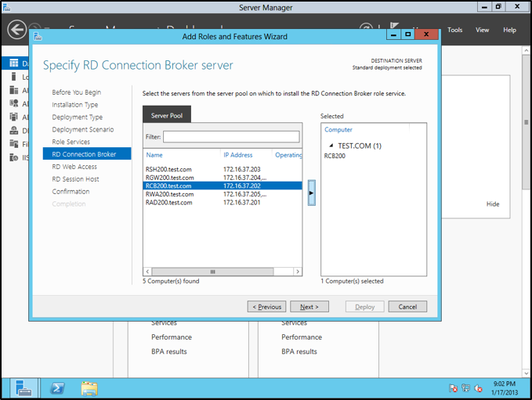Viewport: 532px width, 400px height.
Task: Click the Next button
Action: (x=309, y=307)
